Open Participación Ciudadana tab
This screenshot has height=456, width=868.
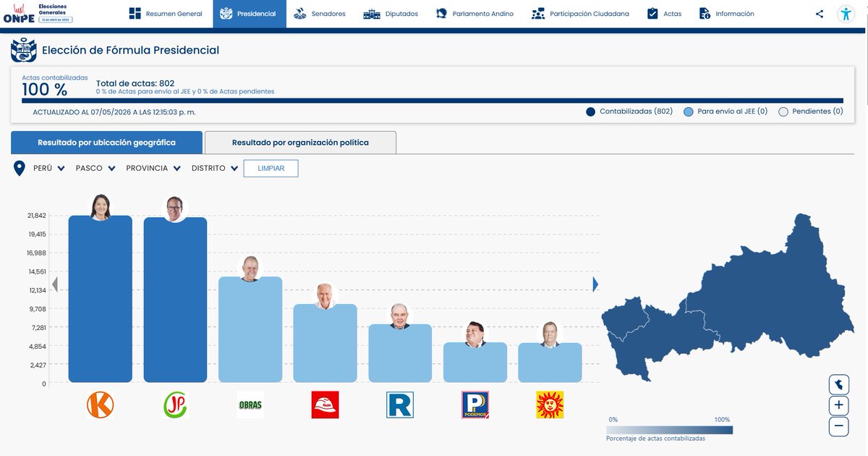point(580,14)
